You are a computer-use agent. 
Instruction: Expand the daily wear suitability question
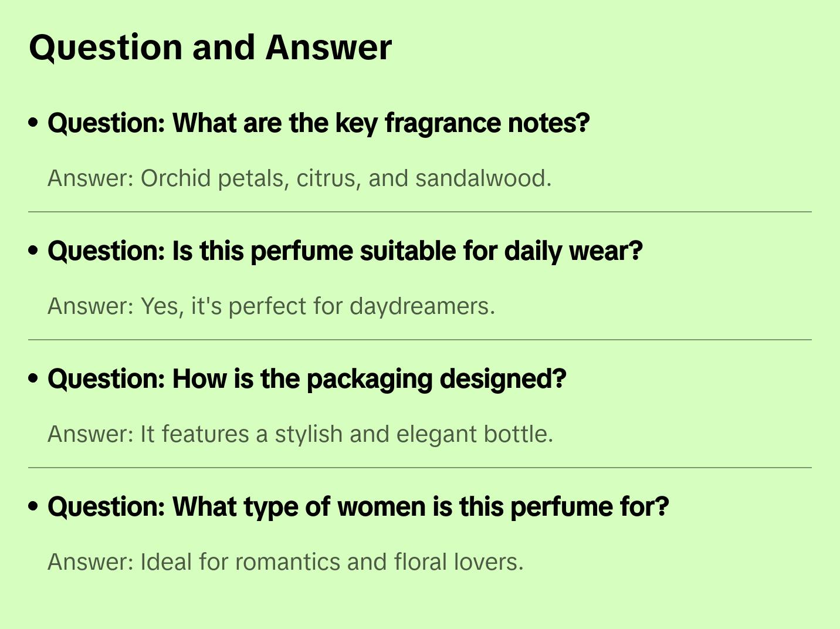(x=345, y=251)
